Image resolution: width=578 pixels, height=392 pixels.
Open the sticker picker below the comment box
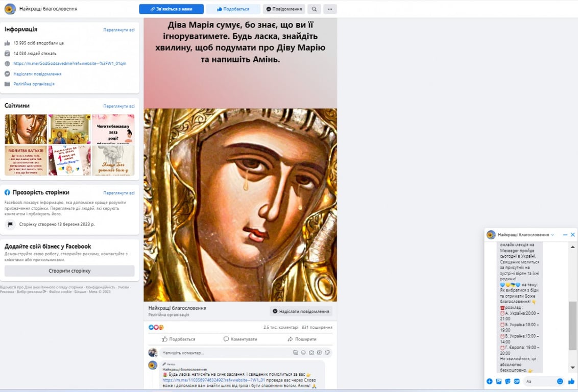[328, 352]
